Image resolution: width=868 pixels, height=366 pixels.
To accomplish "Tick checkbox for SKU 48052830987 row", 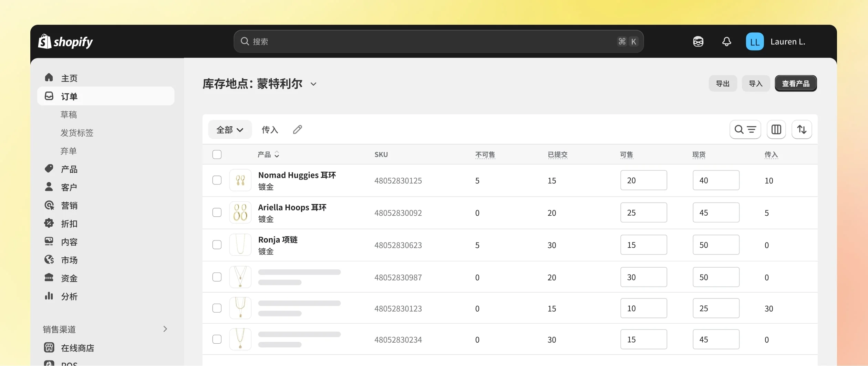I will (217, 277).
